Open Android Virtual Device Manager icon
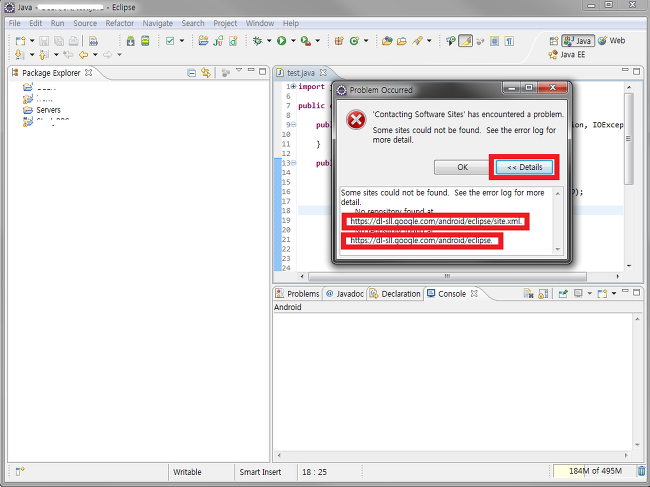 pyautogui.click(x=145, y=41)
